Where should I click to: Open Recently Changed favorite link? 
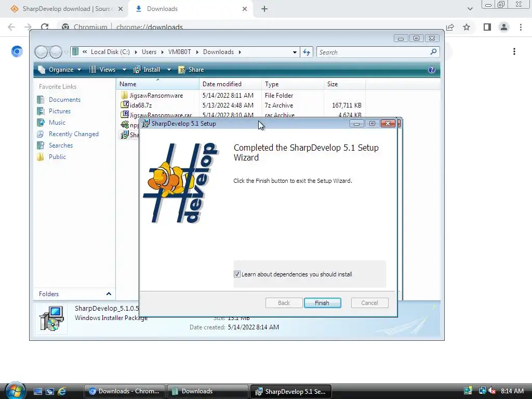74,134
